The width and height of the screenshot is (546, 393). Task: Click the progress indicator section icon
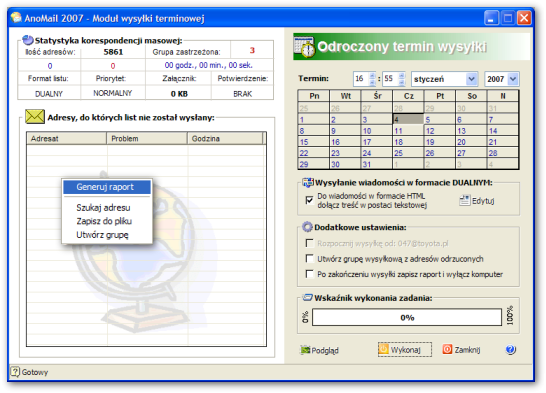[x=307, y=298]
